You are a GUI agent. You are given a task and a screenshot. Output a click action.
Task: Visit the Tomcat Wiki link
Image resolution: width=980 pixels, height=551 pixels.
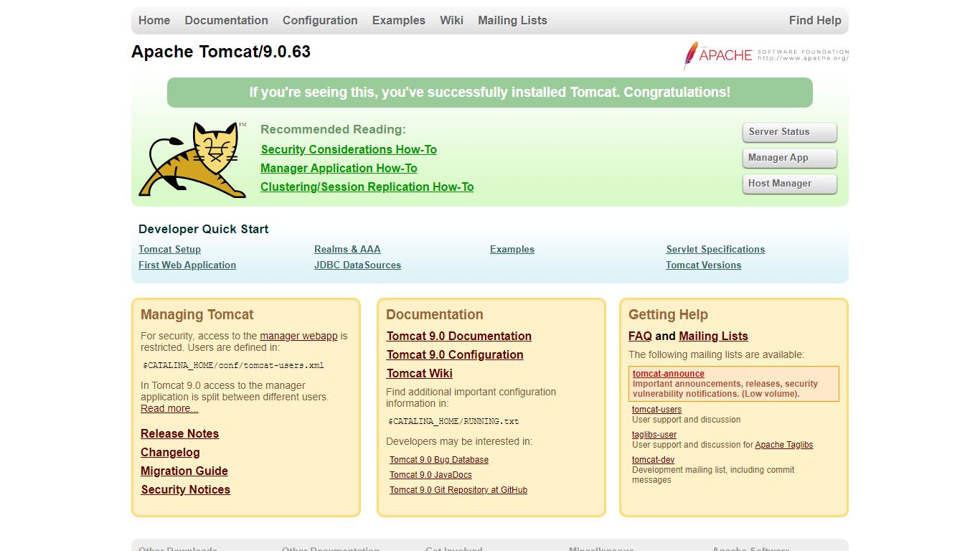420,373
